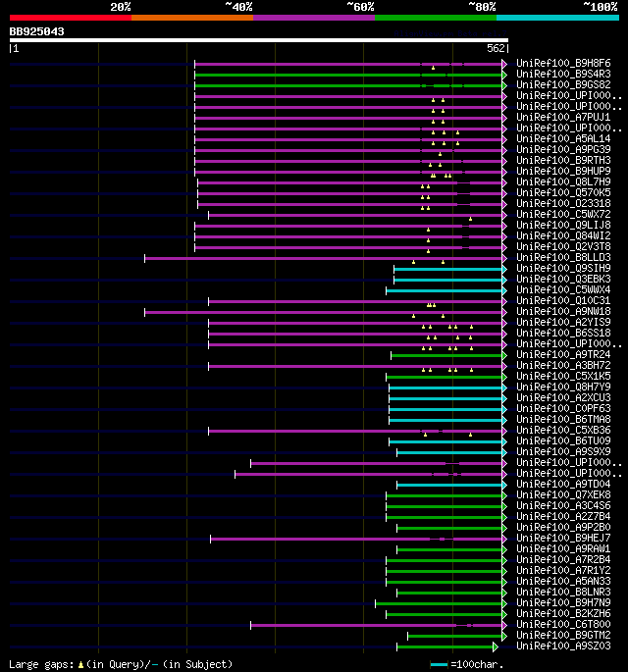The height and width of the screenshot is (672, 628).
Task: Select the UniRef100_B9HEJ7 label
Action: point(563,538)
